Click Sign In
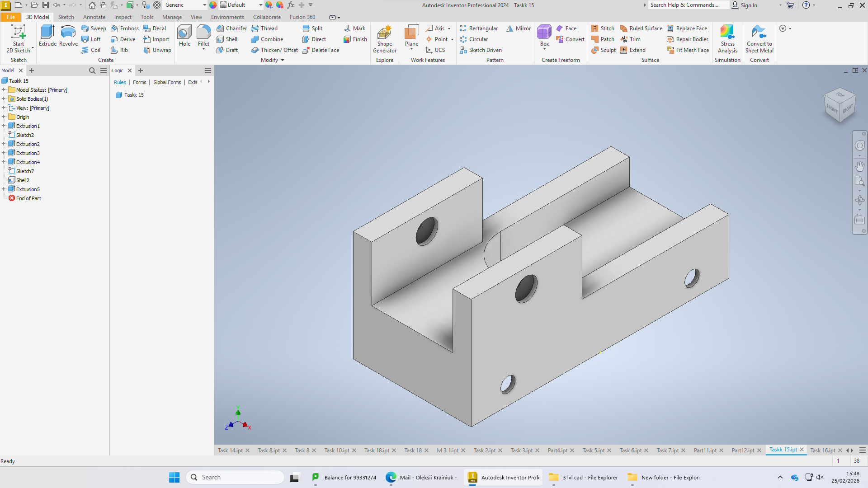 click(744, 5)
